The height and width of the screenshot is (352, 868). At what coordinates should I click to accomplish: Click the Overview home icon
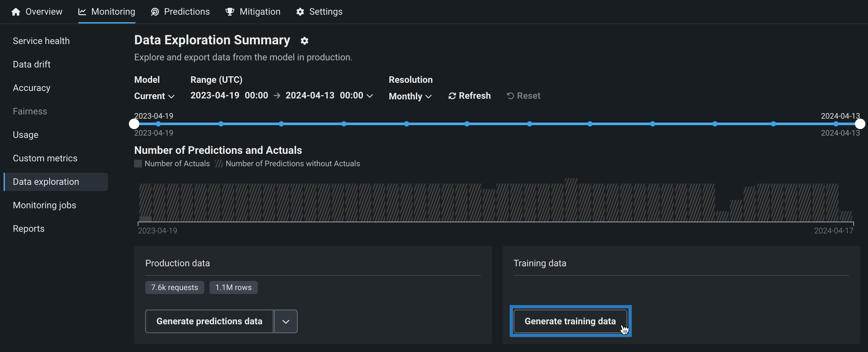pos(16,12)
